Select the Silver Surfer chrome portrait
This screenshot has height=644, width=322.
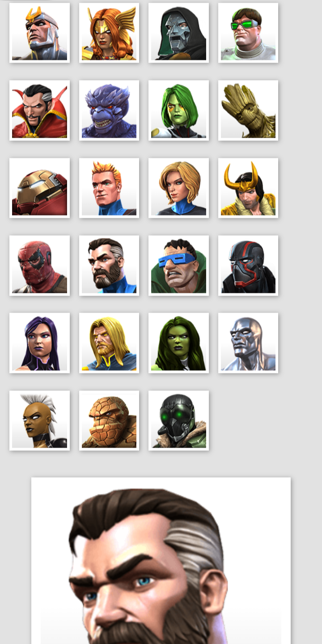tap(248, 343)
